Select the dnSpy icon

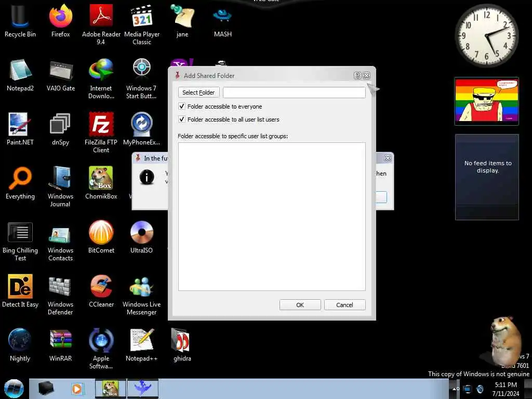coord(60,129)
